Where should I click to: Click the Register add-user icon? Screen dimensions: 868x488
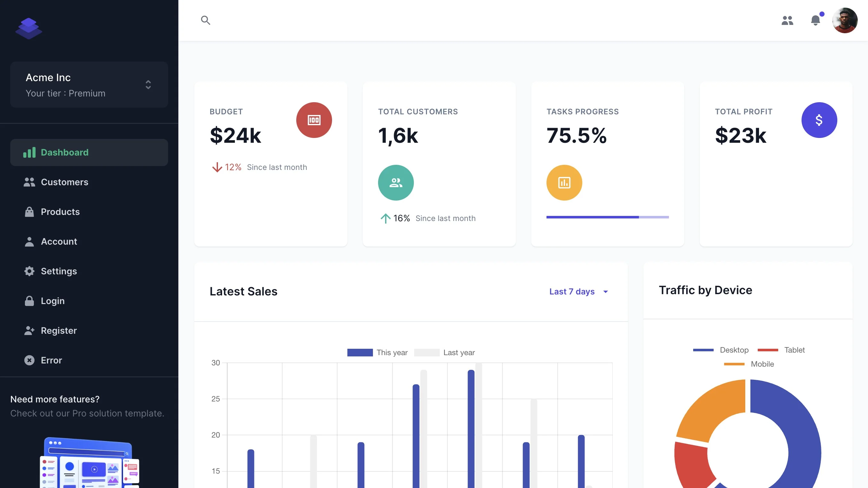[x=29, y=330]
